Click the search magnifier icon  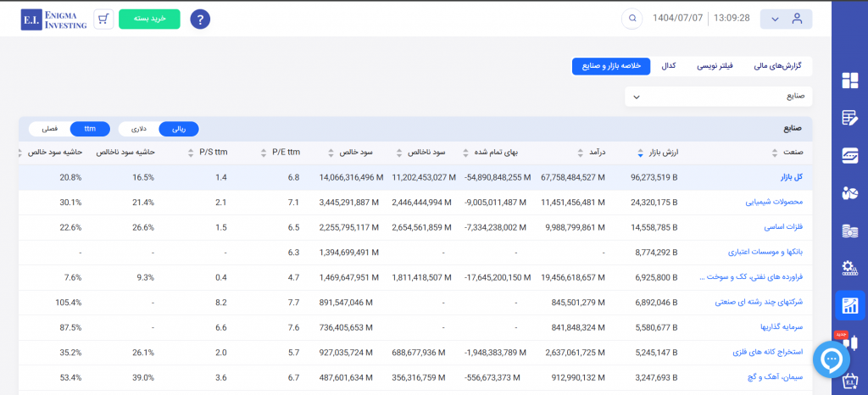[x=632, y=19]
